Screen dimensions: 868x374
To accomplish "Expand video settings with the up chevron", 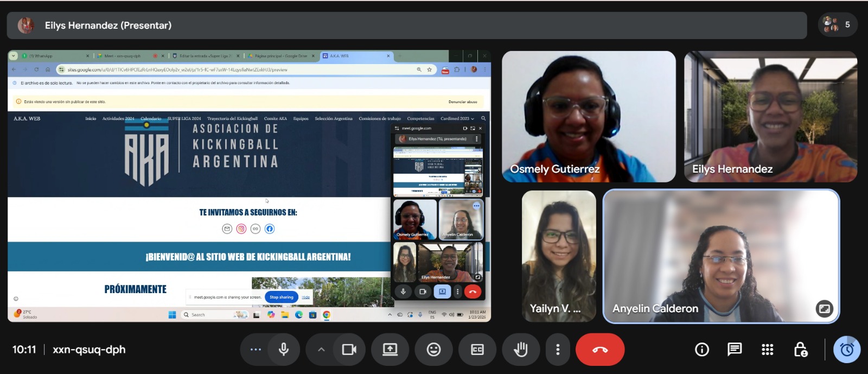I will point(321,350).
